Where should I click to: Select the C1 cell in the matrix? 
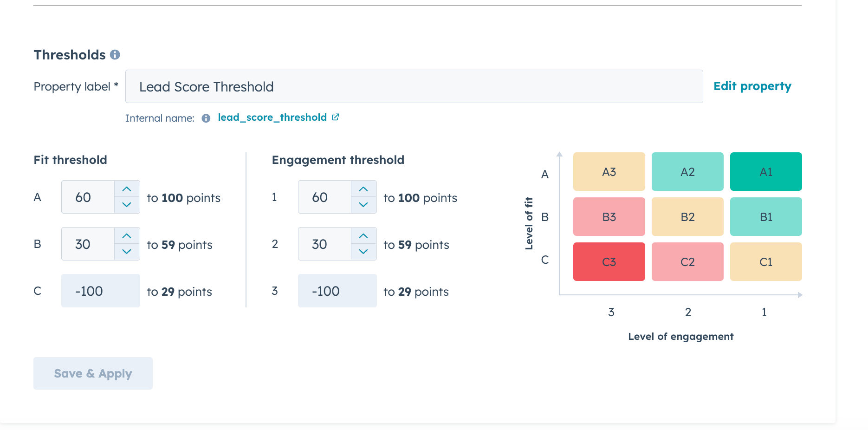click(765, 261)
